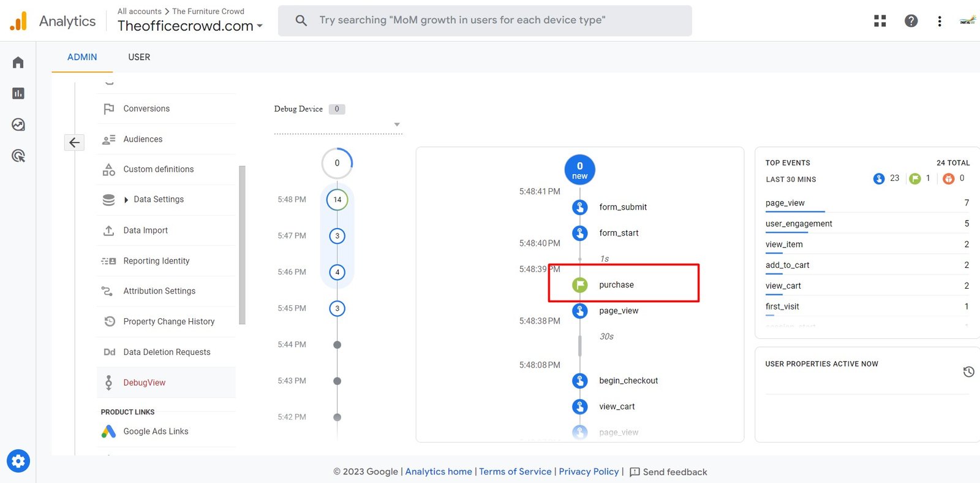This screenshot has width=980, height=483.
Task: Open the Admin gear icon
Action: click(x=18, y=461)
